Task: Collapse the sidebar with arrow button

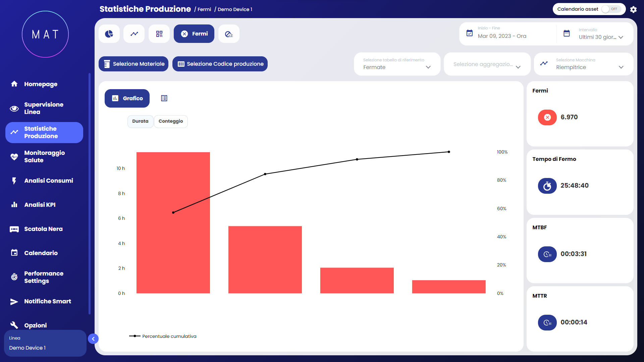Action: click(93, 339)
